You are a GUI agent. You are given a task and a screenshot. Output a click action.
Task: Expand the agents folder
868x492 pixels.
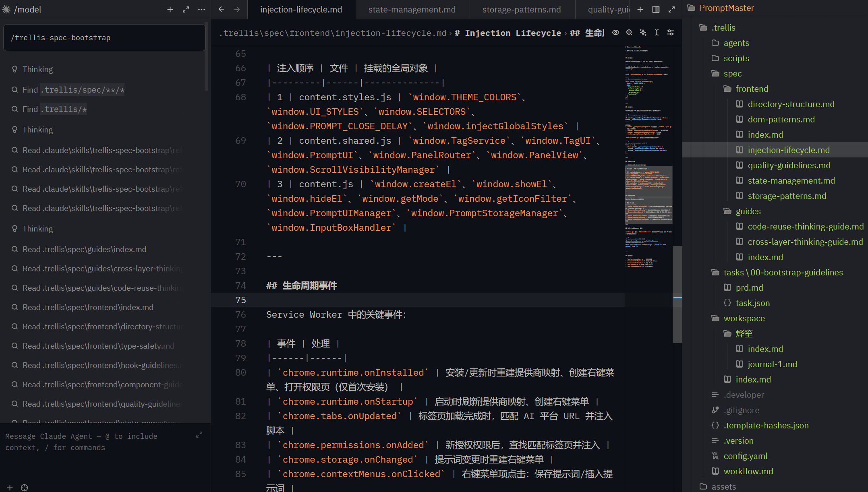point(736,43)
